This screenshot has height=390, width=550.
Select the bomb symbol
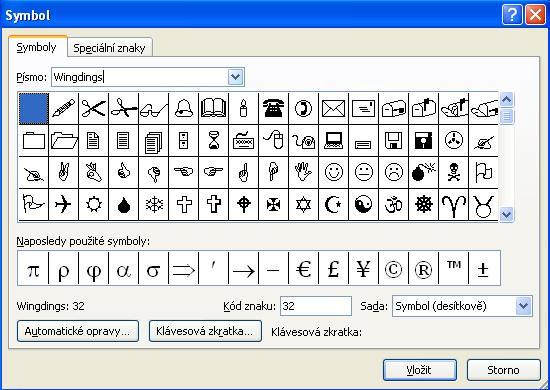click(x=424, y=173)
